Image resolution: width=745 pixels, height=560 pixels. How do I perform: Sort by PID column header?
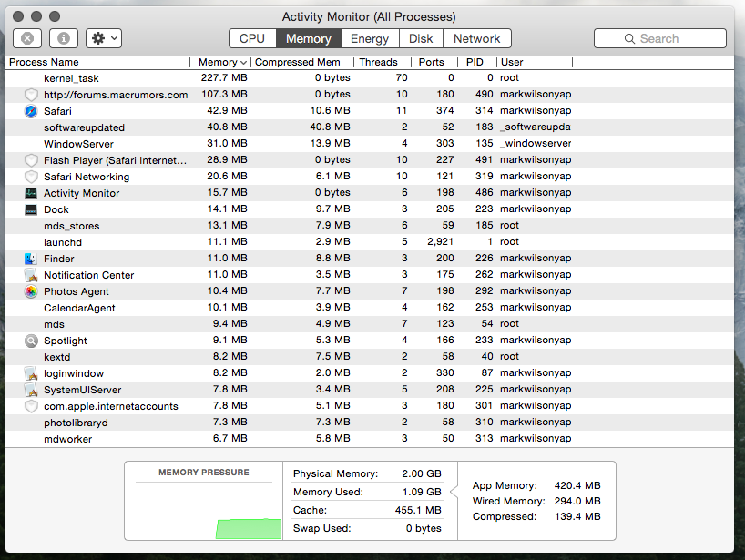(x=477, y=62)
